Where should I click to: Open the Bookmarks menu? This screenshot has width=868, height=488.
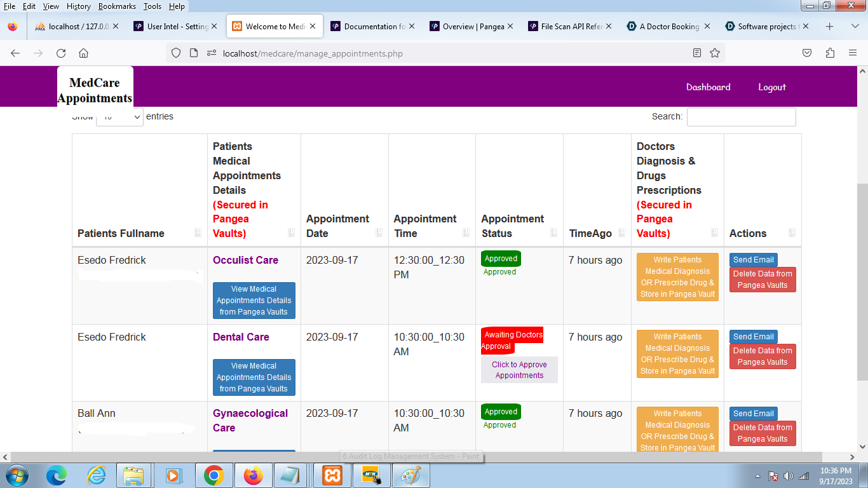click(118, 6)
